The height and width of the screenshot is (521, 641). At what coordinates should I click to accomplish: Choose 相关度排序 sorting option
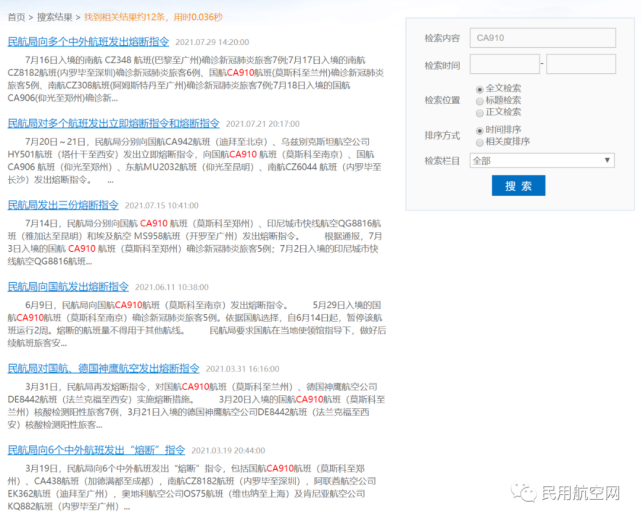(479, 142)
